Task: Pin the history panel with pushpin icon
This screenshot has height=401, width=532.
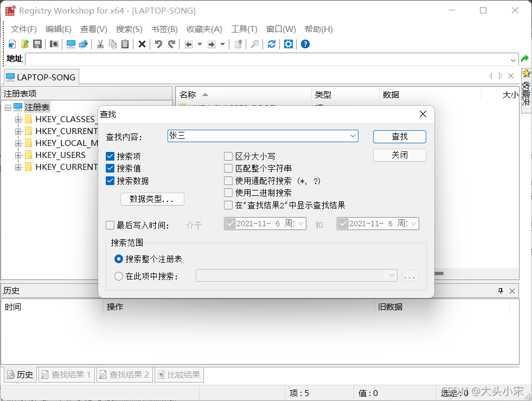Action: pos(501,291)
